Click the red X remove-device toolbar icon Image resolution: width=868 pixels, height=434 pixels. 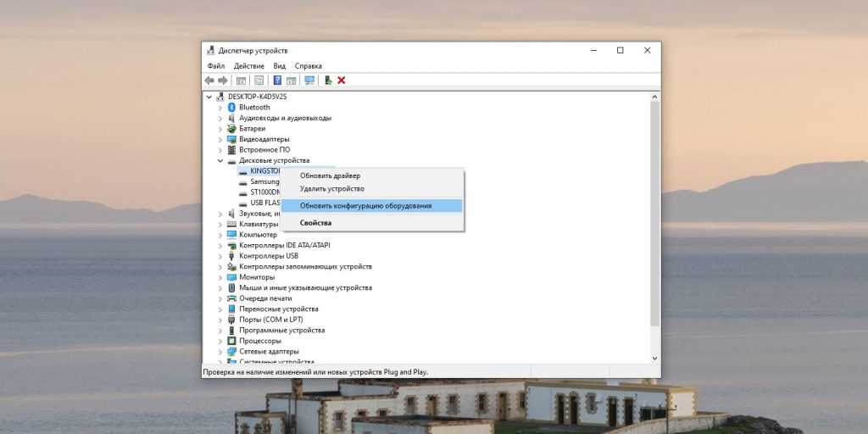pos(342,81)
